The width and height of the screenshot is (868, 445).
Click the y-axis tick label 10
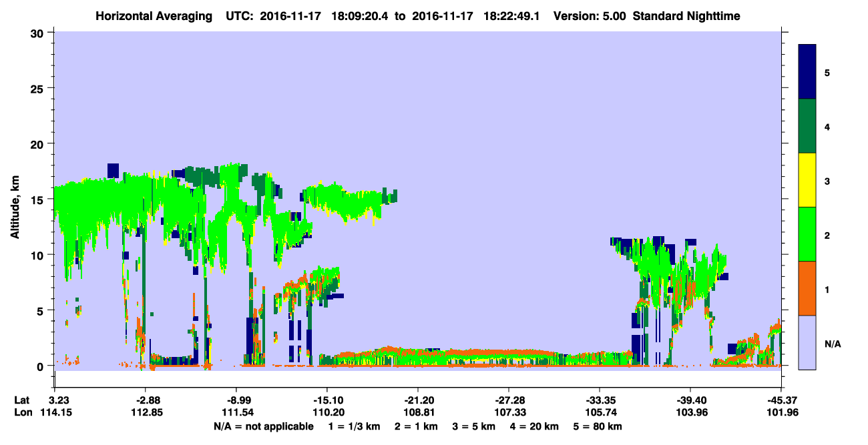pos(39,255)
